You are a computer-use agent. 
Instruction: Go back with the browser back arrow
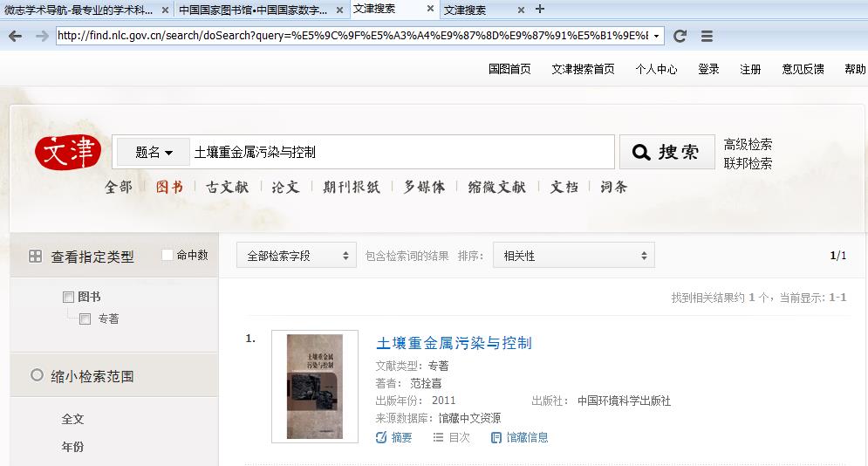coord(16,36)
